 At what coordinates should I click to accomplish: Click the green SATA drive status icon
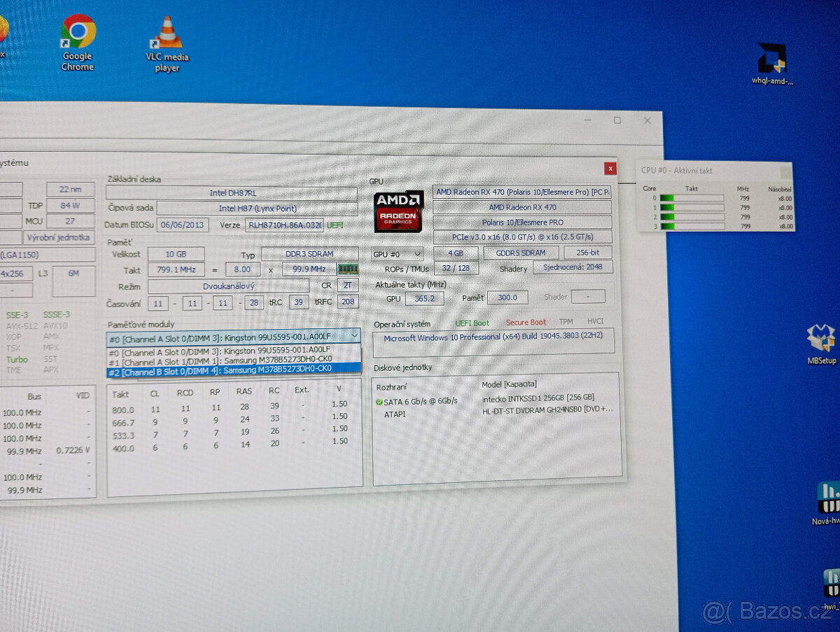(x=379, y=402)
